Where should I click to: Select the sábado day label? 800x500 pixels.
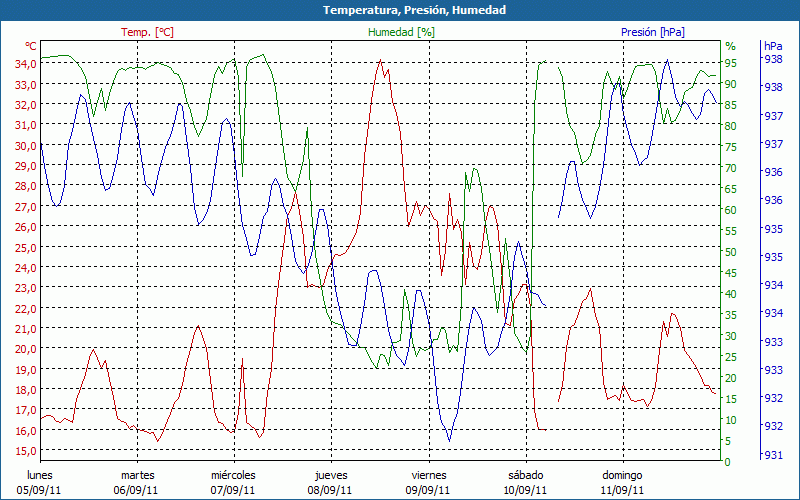(525, 475)
